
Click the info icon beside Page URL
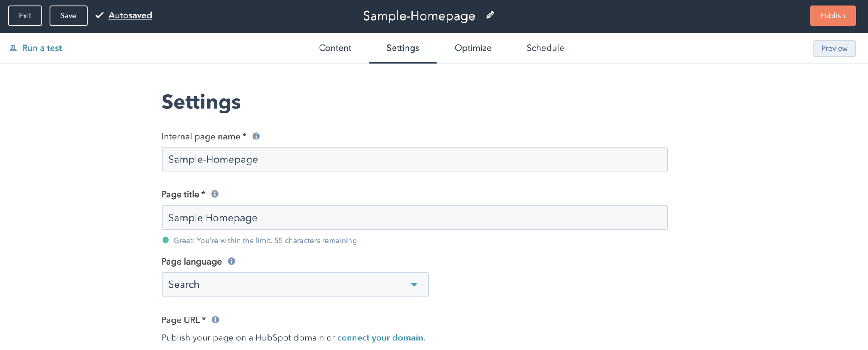215,320
